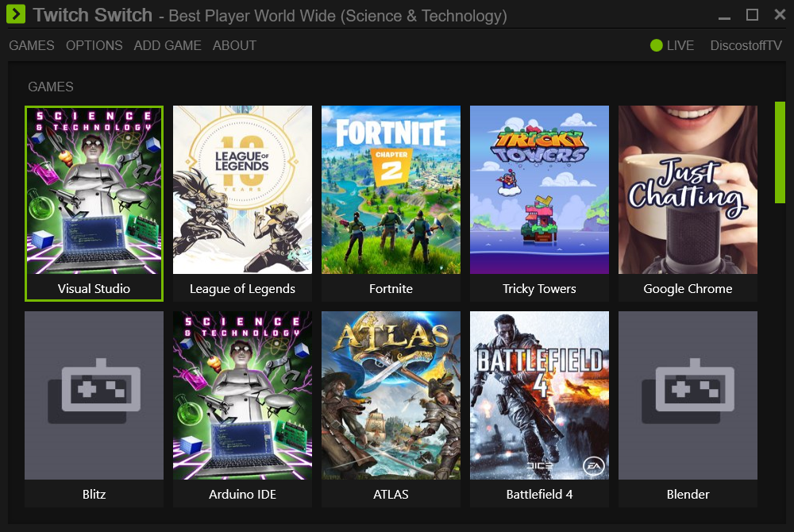
Task: Maximize the Twitch Switch window
Action: tap(752, 15)
